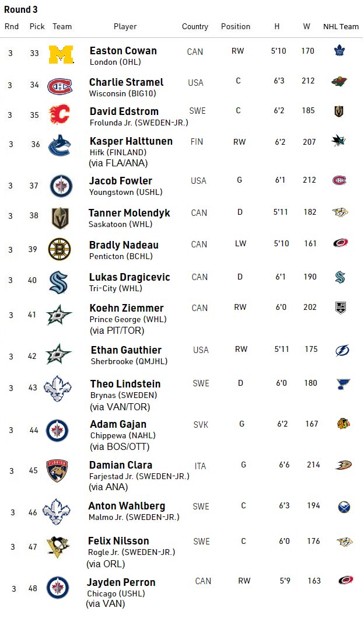Click the Position column header
Screen dimensions: 364x618
236,26
